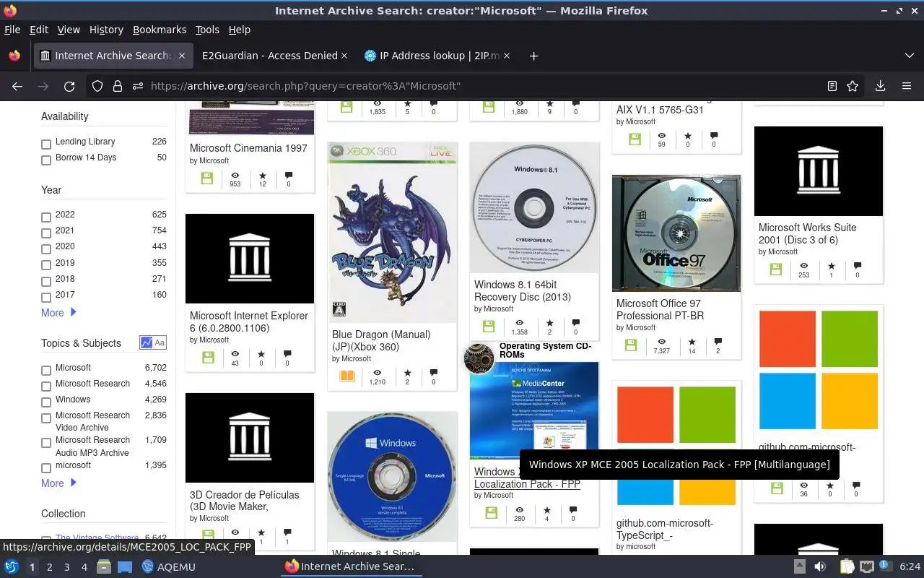Switch Topics & Subjects to alphabetical Aa view
This screenshot has width=924, height=578.
tap(160, 343)
